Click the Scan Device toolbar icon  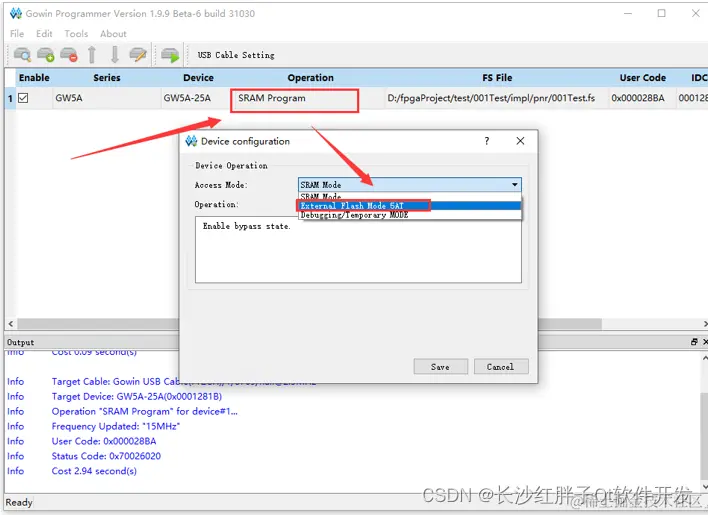(22, 55)
